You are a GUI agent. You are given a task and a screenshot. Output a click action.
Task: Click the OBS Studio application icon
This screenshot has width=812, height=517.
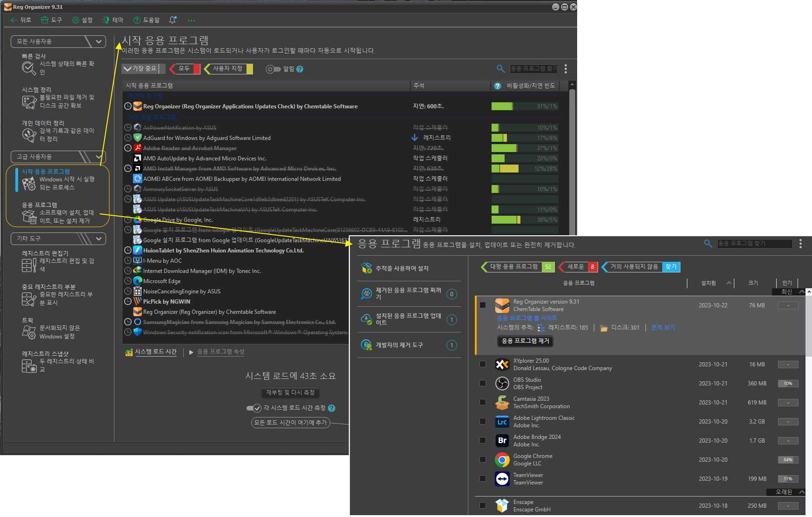[x=502, y=384]
